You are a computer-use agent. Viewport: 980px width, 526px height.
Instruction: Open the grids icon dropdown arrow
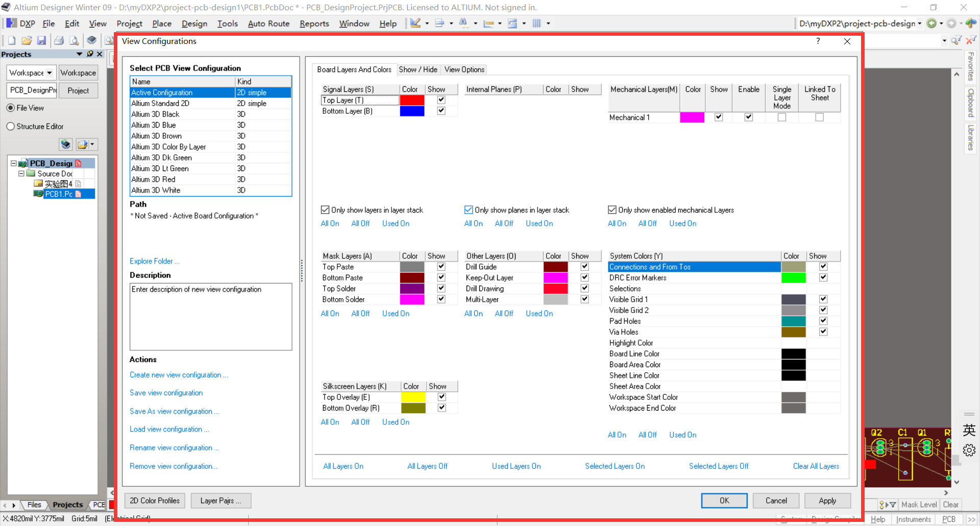point(548,23)
